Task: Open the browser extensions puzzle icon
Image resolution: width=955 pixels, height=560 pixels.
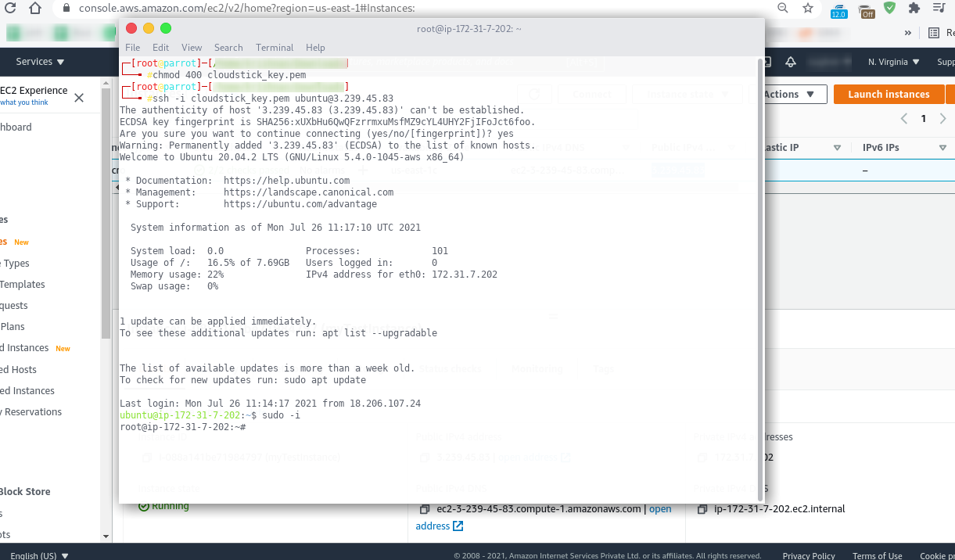Action: click(x=914, y=9)
